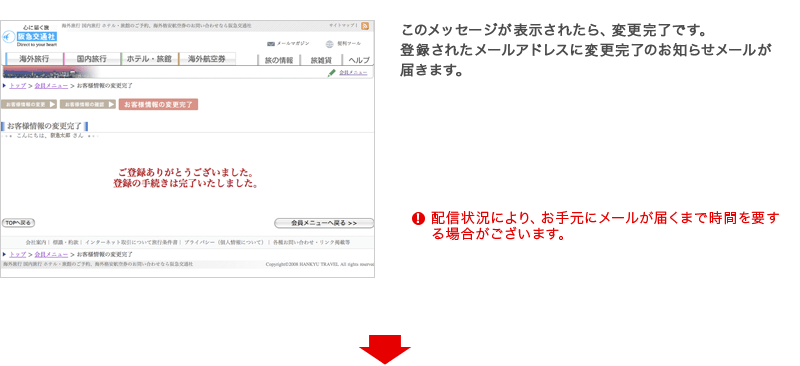
Task: Click トップ in the breadcrumb under the header
Action: (x=17, y=86)
